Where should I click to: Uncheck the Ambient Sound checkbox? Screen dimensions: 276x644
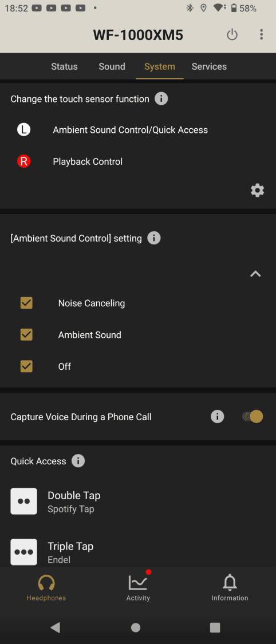pos(27,335)
